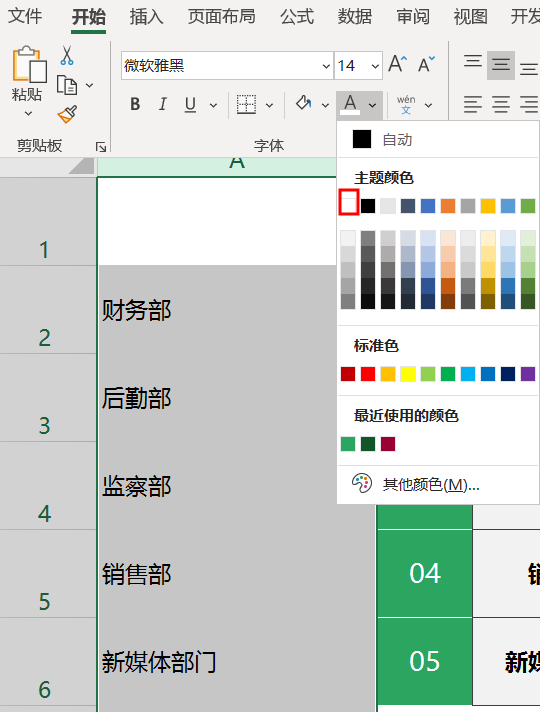540x712 pixels.
Task: Toggle Bold formatting
Action: tap(135, 104)
